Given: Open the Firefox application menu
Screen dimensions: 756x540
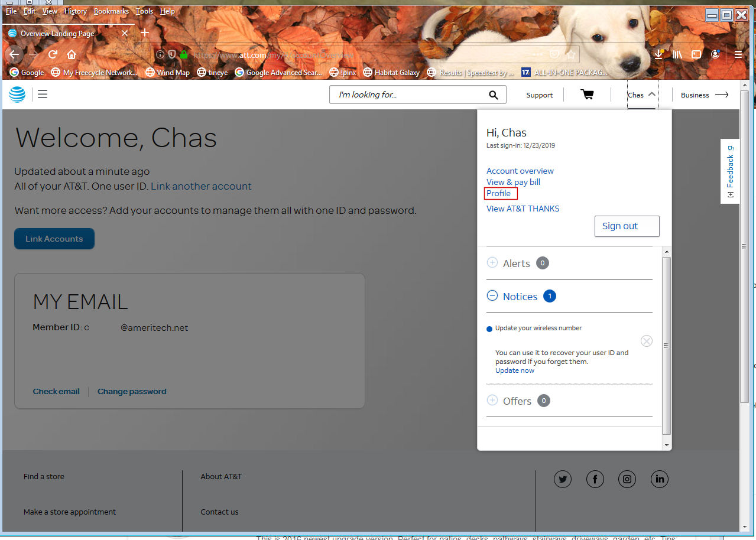Looking at the screenshot, I should pos(738,54).
